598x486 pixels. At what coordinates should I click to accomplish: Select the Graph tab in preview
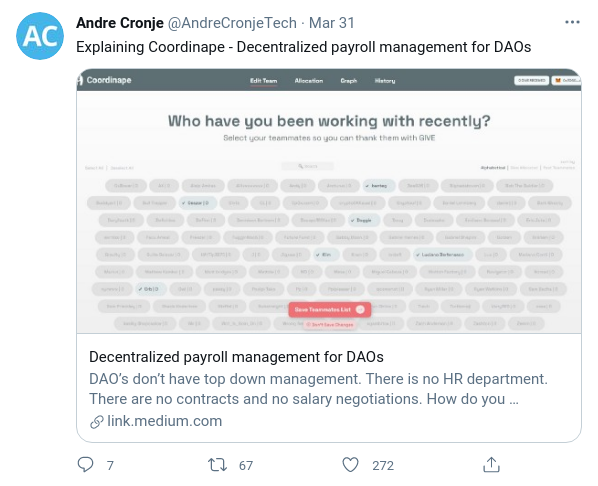tap(349, 81)
